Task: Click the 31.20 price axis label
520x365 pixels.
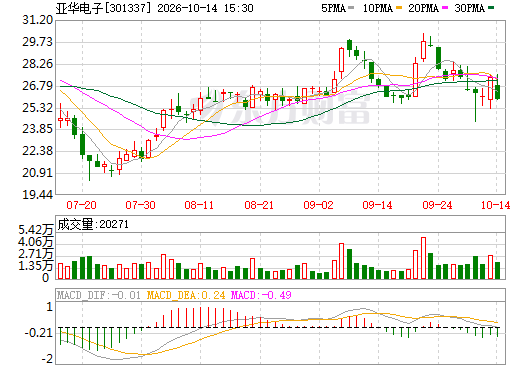Action: pos(38,20)
